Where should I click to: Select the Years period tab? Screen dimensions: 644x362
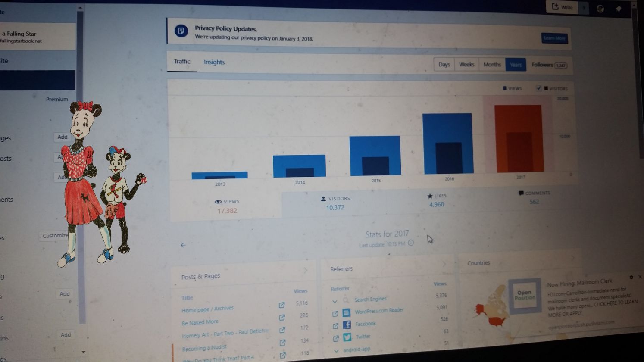[516, 65]
